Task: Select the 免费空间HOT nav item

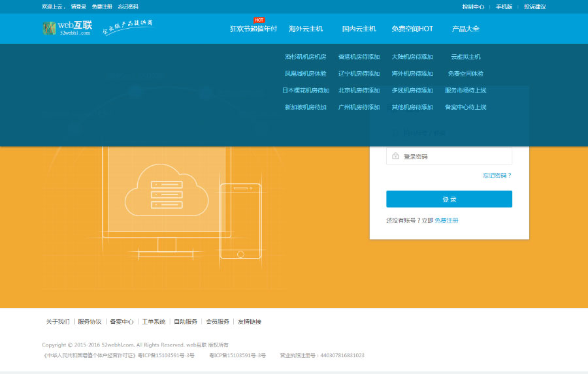Action: [x=412, y=29]
